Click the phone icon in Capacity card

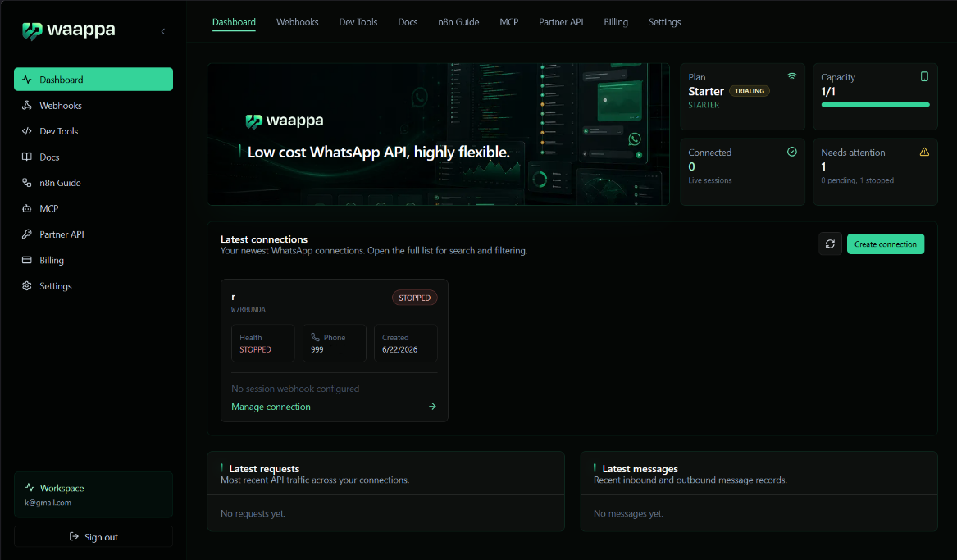[924, 76]
